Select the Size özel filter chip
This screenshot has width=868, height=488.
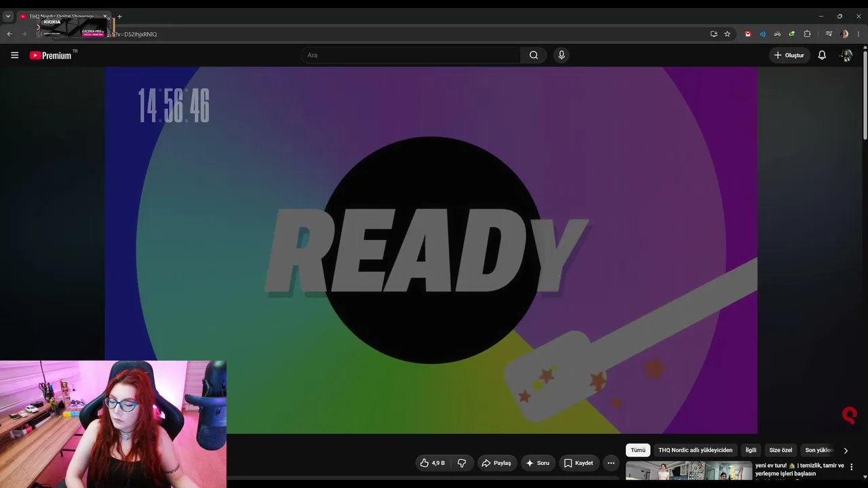click(x=781, y=450)
